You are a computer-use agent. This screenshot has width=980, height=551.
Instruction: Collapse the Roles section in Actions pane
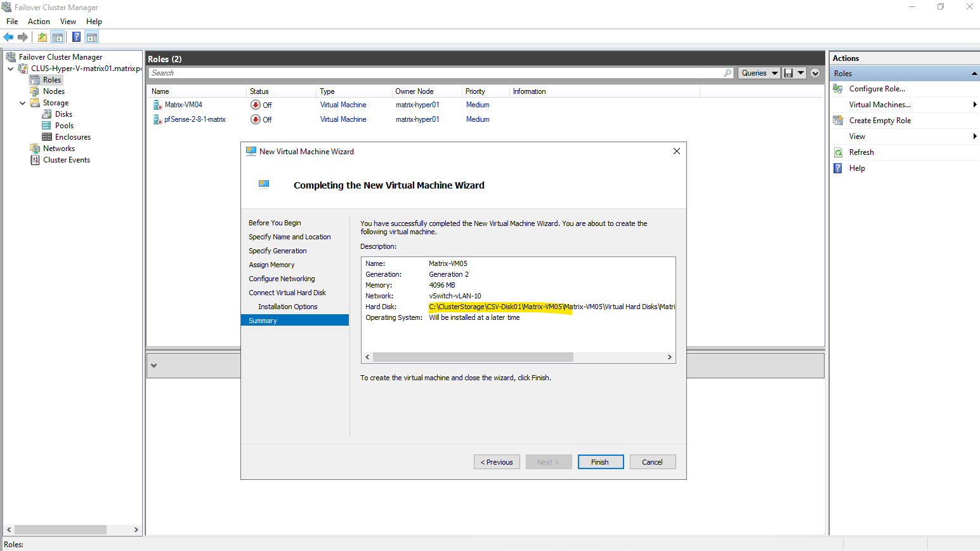974,74
